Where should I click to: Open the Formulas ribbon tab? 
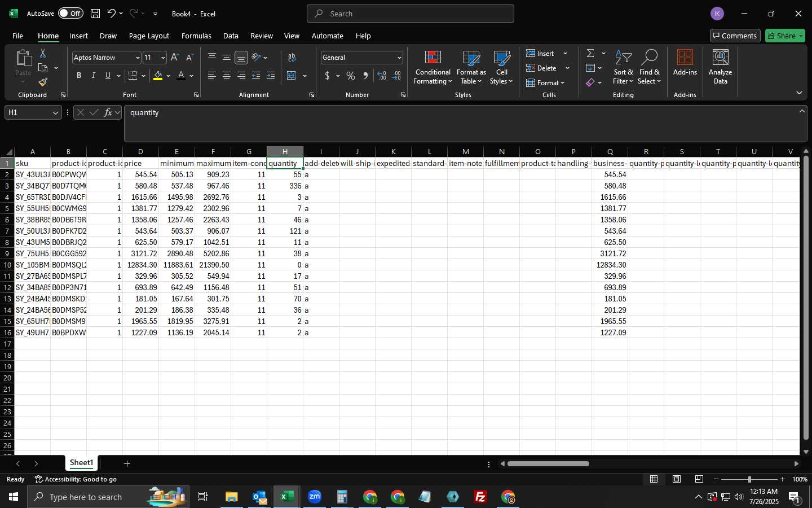coord(196,36)
